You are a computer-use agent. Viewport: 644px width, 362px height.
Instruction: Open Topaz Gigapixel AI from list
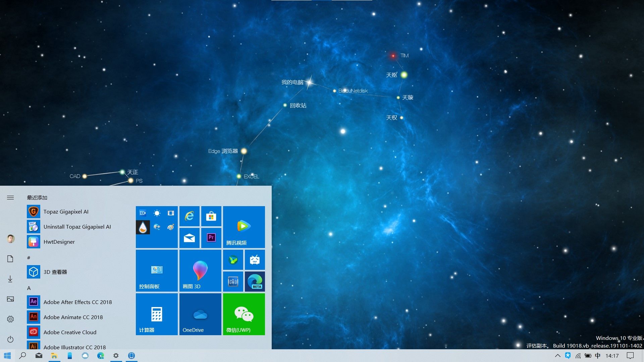coord(66,212)
